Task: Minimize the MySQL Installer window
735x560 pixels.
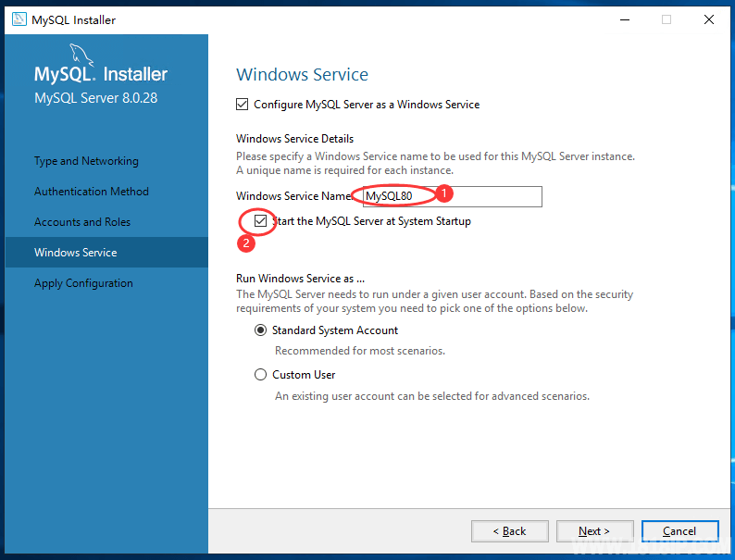Action: point(625,19)
